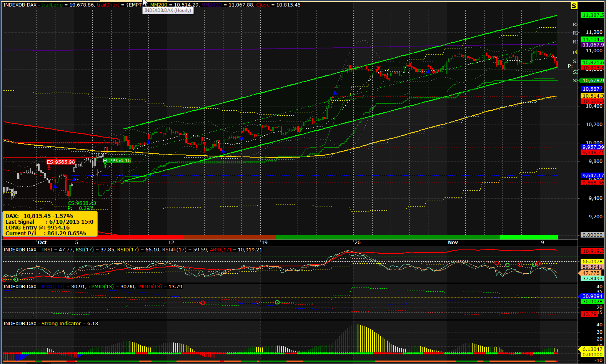This screenshot has width=606, height=364.
Task: Click the Nov label on the date axis
Action: point(453,242)
